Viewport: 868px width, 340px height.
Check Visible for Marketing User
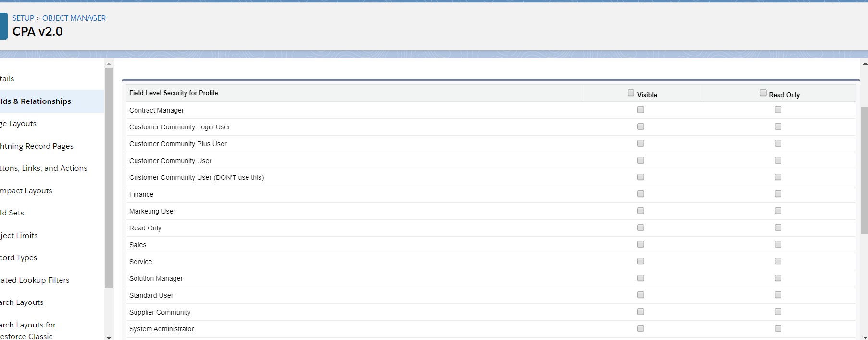point(641,211)
